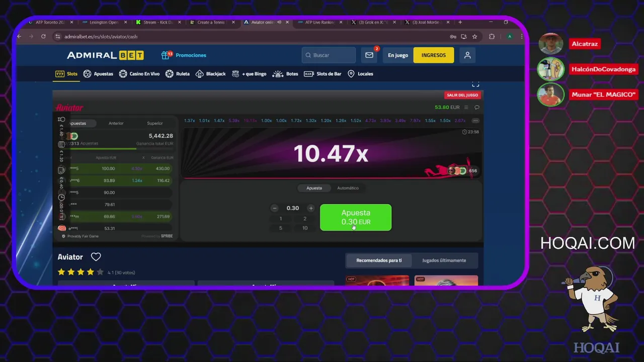Switch to the ATP Live Ranking browser tab
644x362 pixels.
(319, 22)
